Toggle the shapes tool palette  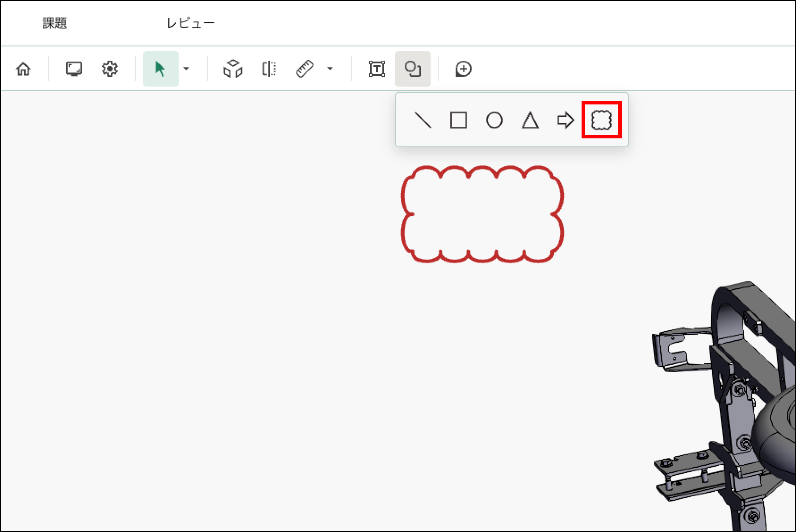click(412, 69)
